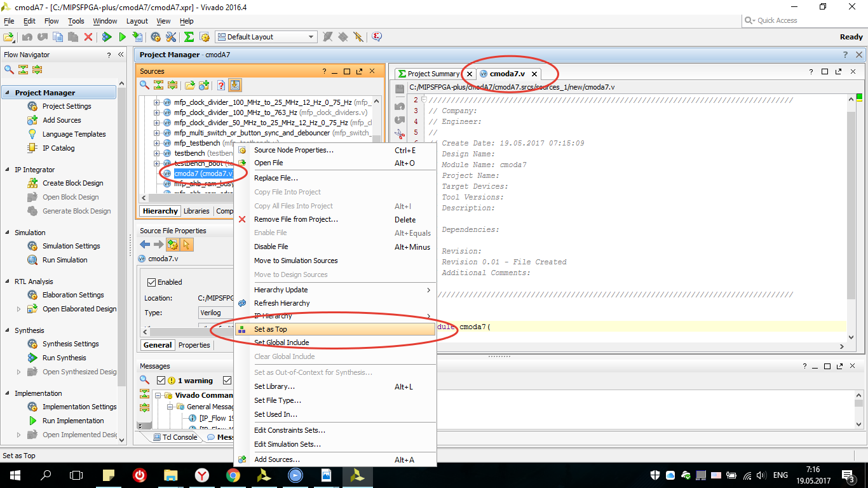The height and width of the screenshot is (488, 868).
Task: Choose Refresh Hierarchy menu entry
Action: tap(335, 303)
